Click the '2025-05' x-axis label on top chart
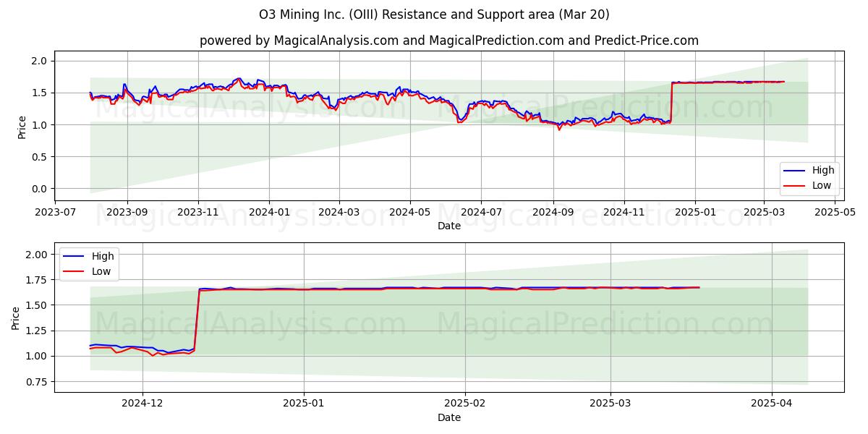The image size is (868, 434). [835, 213]
